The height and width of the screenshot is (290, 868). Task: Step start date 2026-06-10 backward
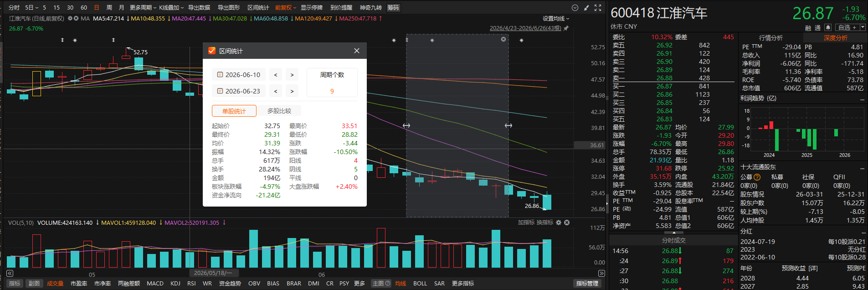coord(276,75)
